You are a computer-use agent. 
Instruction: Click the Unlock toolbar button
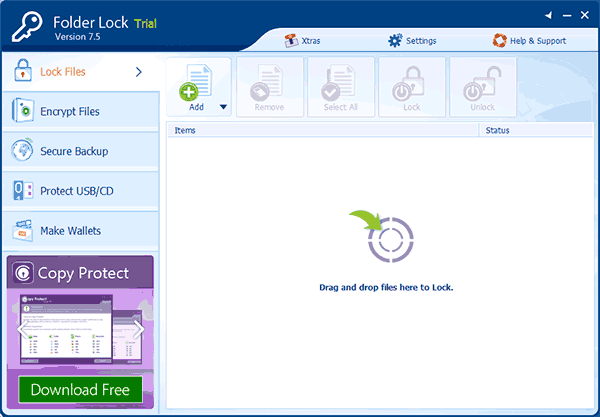pos(483,87)
